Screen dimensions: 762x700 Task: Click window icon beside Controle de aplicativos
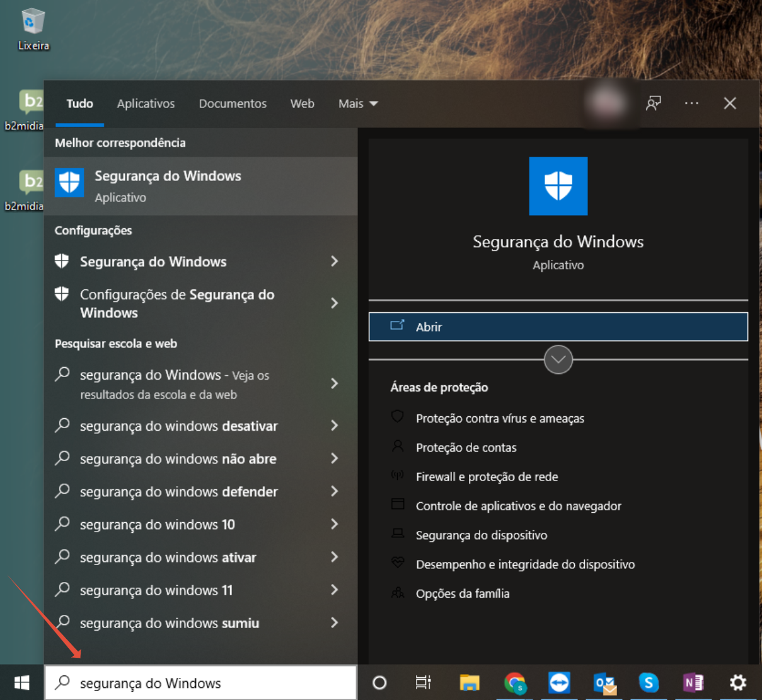[398, 504]
